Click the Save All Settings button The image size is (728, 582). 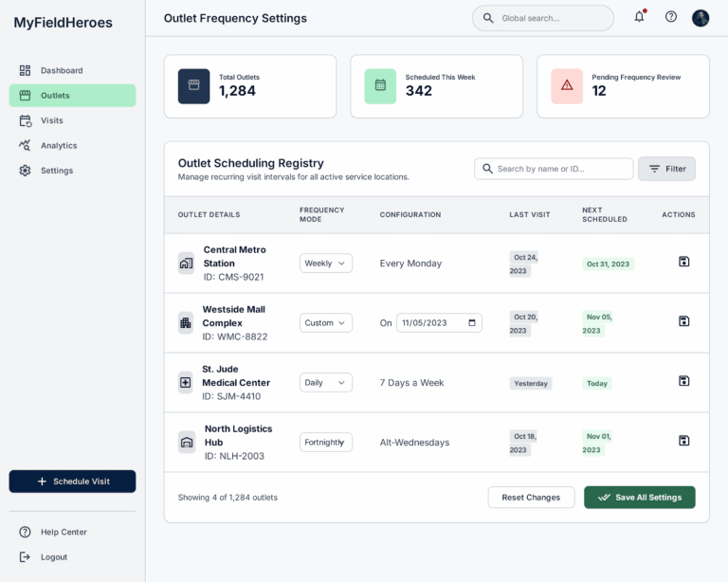click(x=639, y=498)
